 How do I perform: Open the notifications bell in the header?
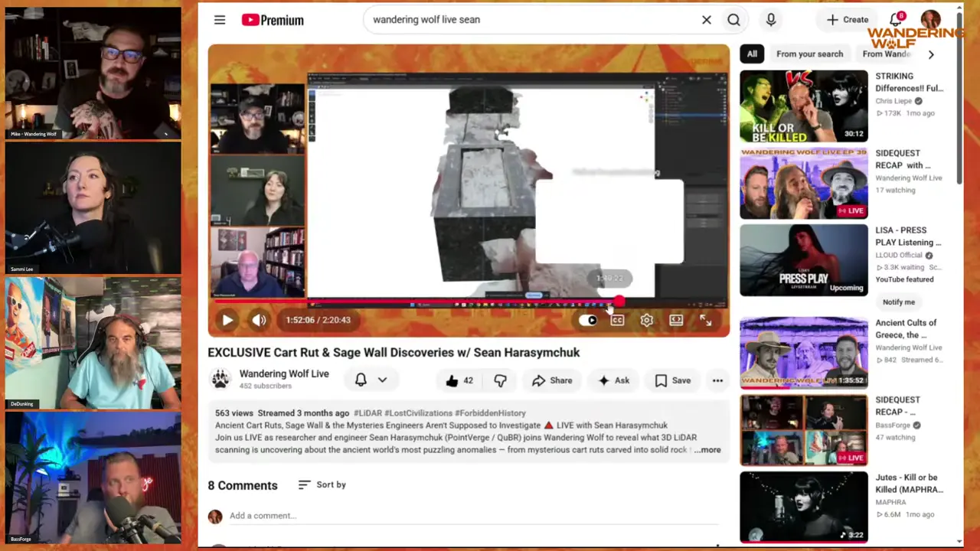(896, 19)
